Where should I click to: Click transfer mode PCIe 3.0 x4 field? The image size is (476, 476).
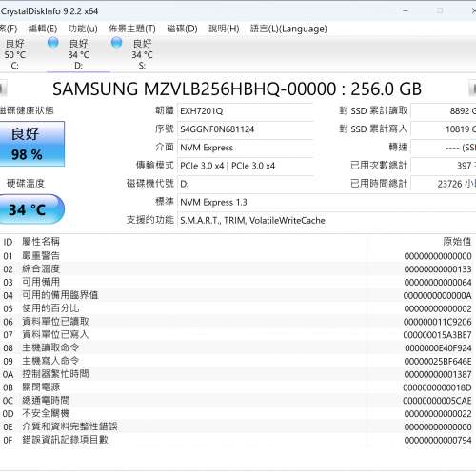(246, 166)
